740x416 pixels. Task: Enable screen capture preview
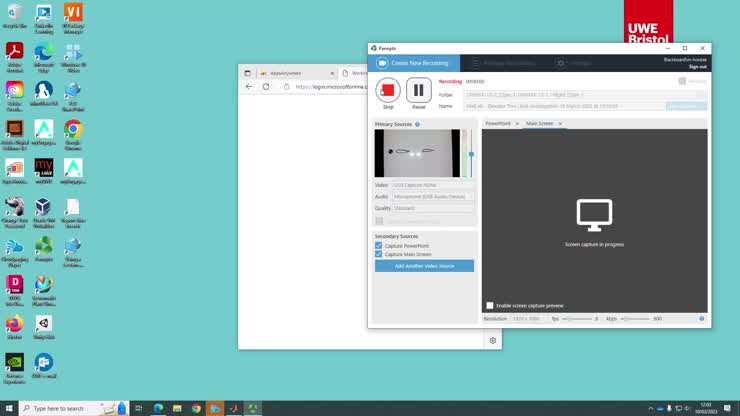[x=490, y=306]
